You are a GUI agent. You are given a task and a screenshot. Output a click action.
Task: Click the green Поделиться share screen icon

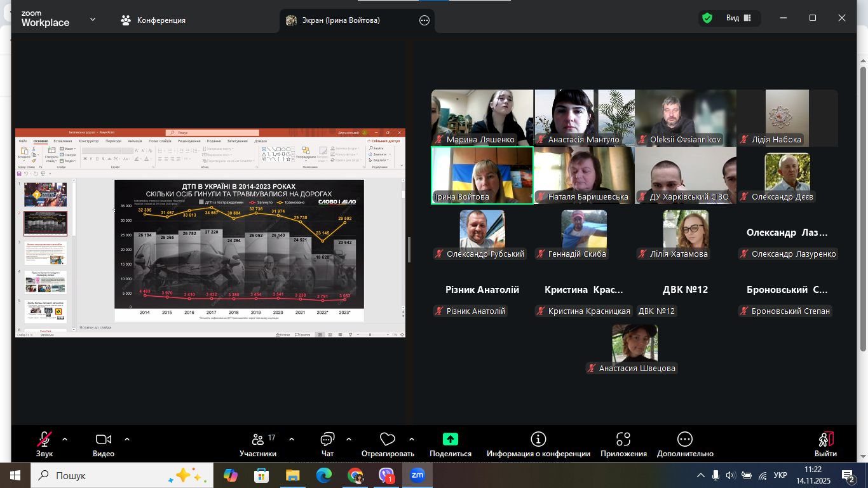450,439
